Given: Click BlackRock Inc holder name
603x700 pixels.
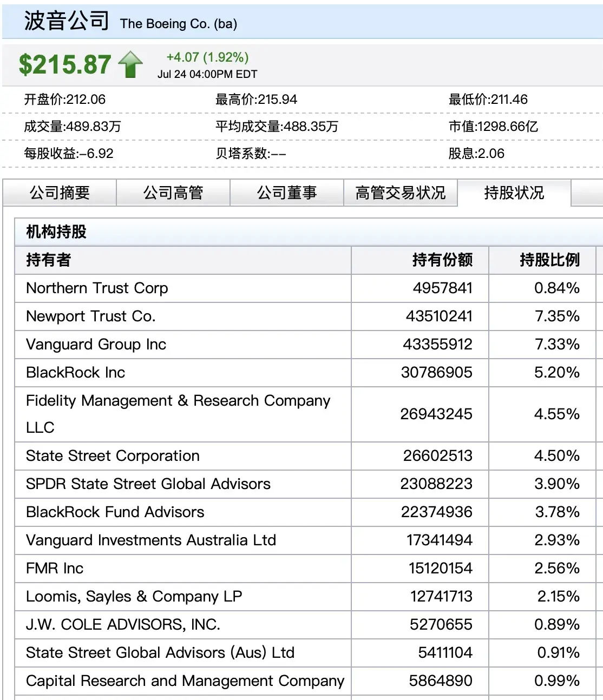Looking at the screenshot, I should [x=75, y=373].
